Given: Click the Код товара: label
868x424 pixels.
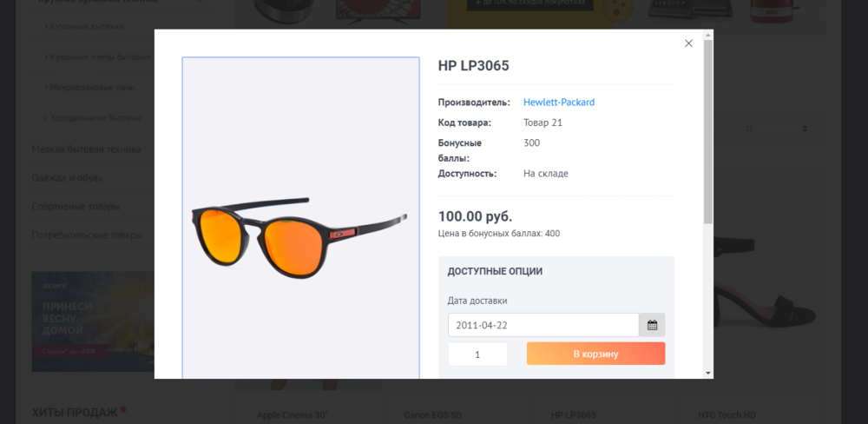Looking at the screenshot, I should [x=464, y=123].
